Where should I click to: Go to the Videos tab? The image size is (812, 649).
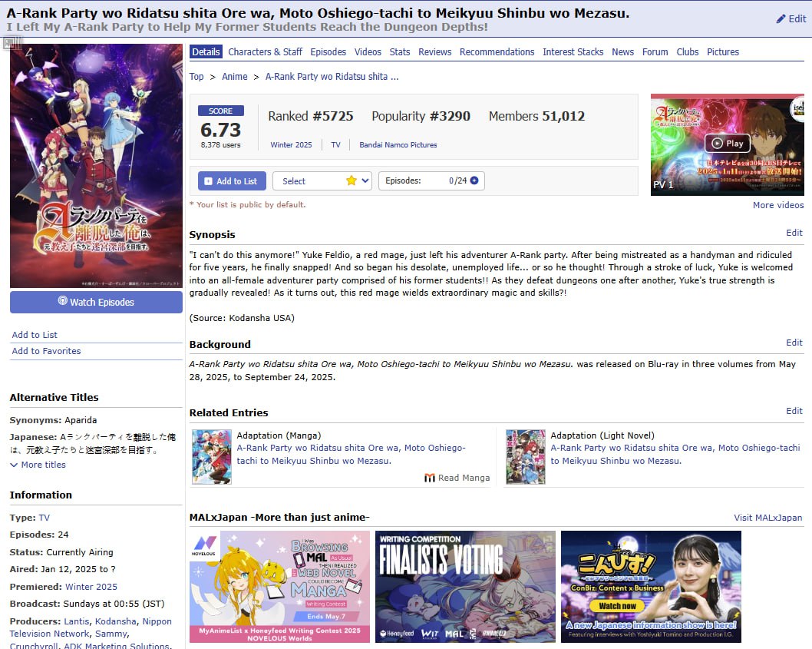click(x=368, y=51)
